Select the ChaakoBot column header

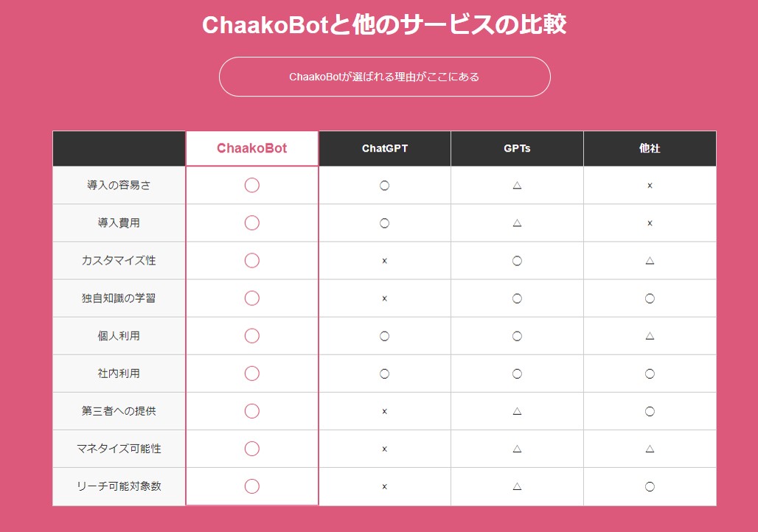coord(251,148)
